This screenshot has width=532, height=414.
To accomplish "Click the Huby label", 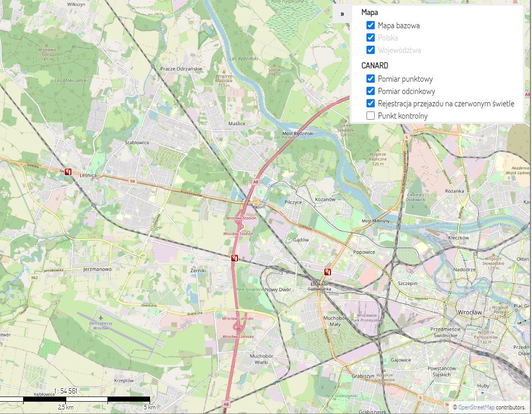I will click(x=483, y=386).
